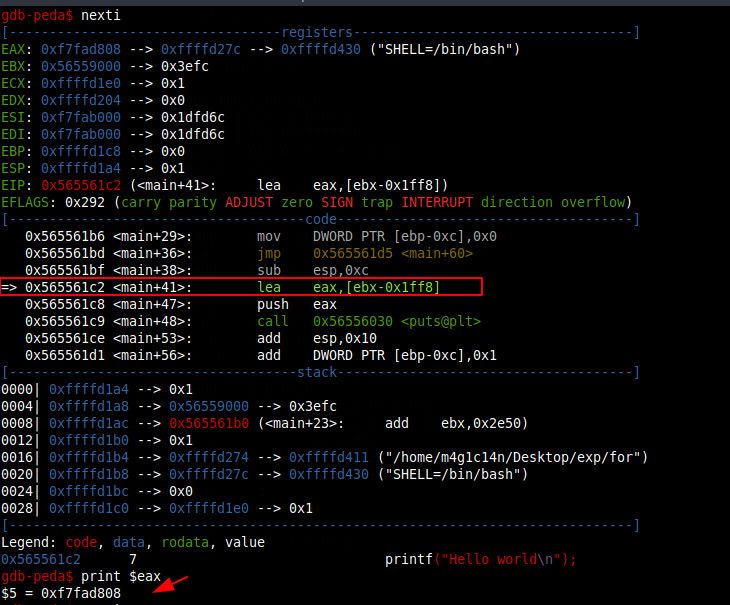
Task: Click EIP address 0x565561c2 in registers
Action: (x=81, y=186)
